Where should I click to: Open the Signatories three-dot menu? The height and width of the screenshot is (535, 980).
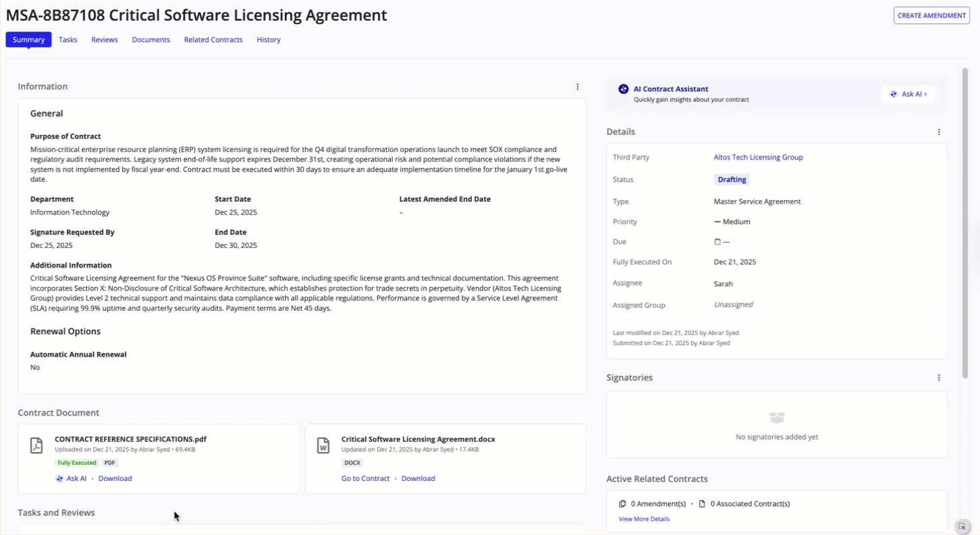coord(939,378)
